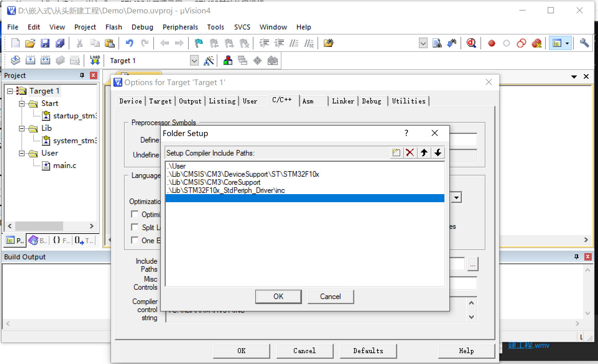Image resolution: width=598 pixels, height=364 pixels.
Task: Click the Save file toolbar icon
Action: tap(45, 43)
